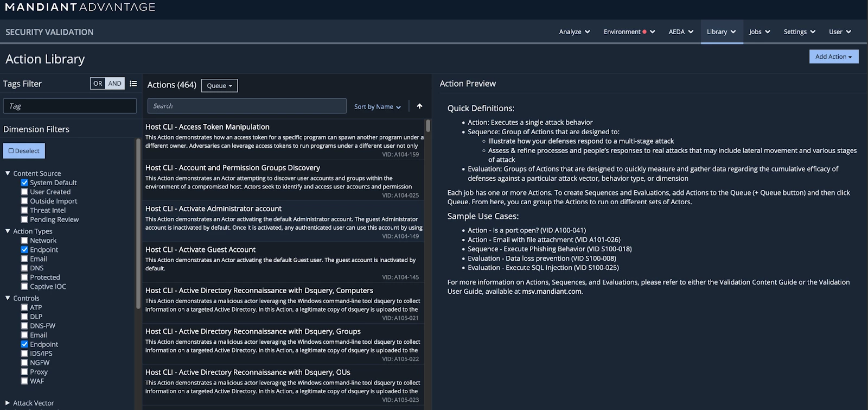Open the Jobs menu
The width and height of the screenshot is (868, 410).
pos(759,32)
